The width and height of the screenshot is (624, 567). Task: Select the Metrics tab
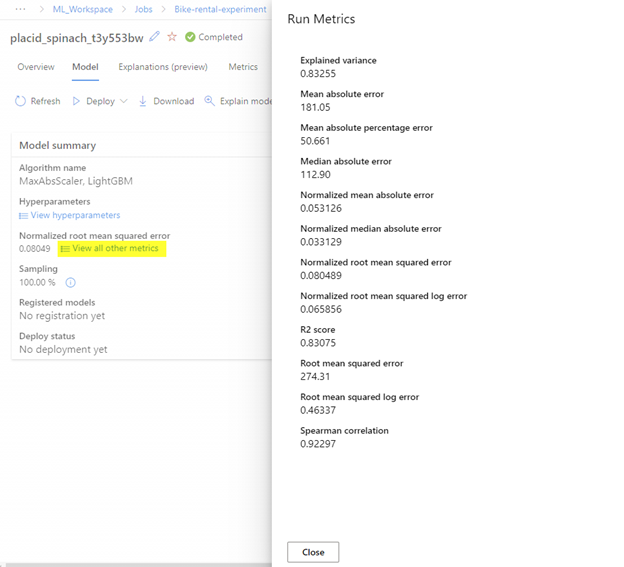point(243,67)
